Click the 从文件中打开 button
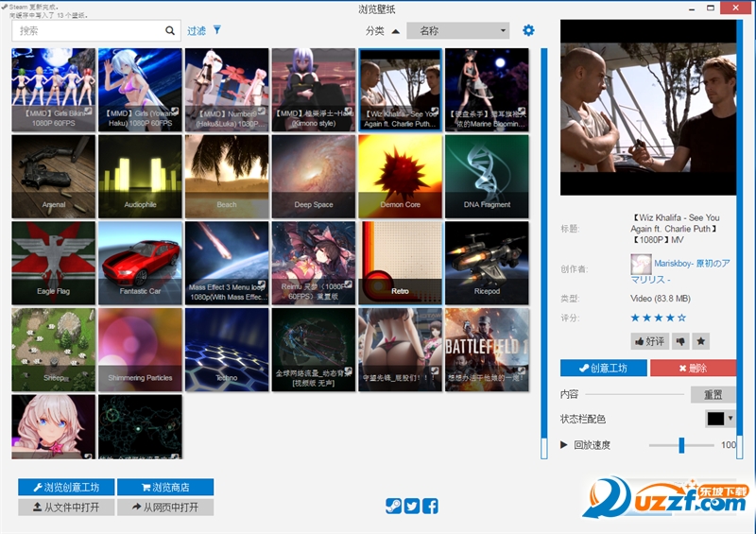This screenshot has height=534, width=756. pos(66,508)
